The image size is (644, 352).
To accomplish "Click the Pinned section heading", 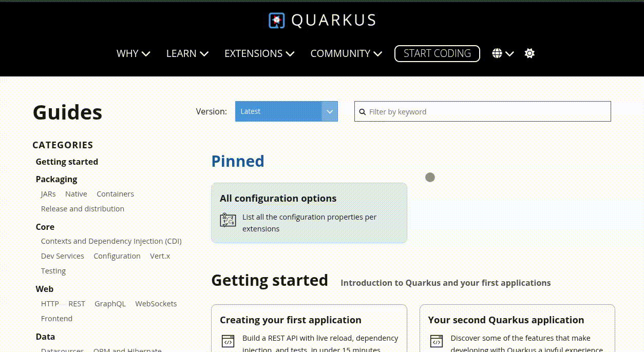I will click(x=238, y=161).
